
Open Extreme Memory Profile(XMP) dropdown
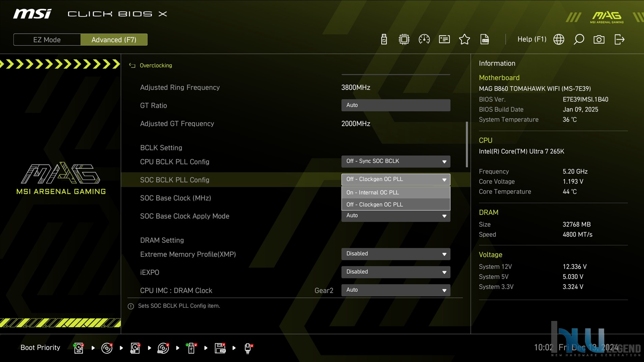(396, 254)
